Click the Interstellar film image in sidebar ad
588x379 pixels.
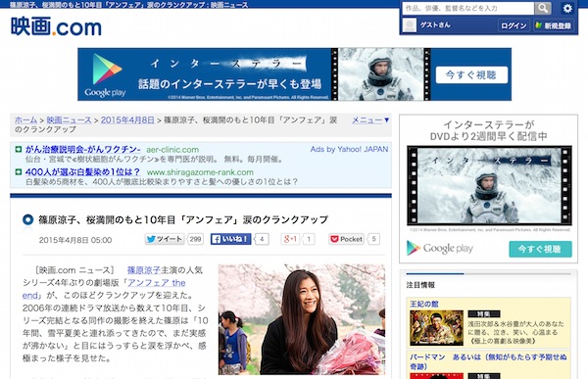coord(489,185)
